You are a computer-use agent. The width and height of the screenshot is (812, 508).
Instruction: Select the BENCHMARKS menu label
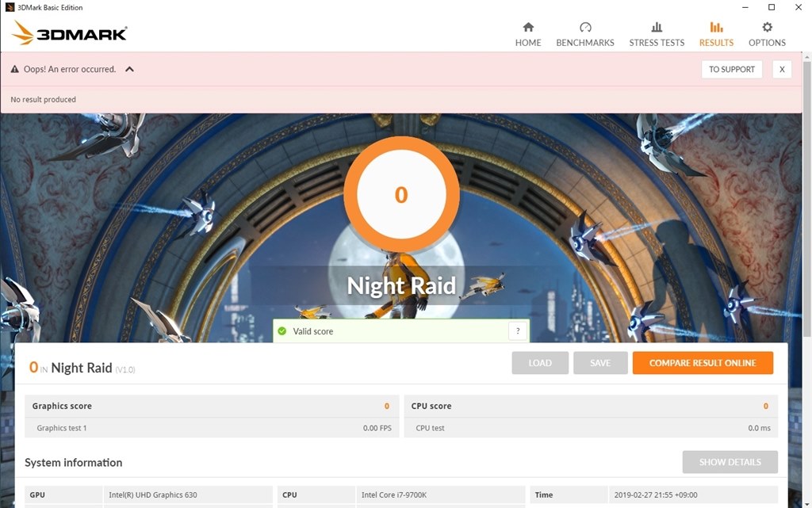(585, 43)
